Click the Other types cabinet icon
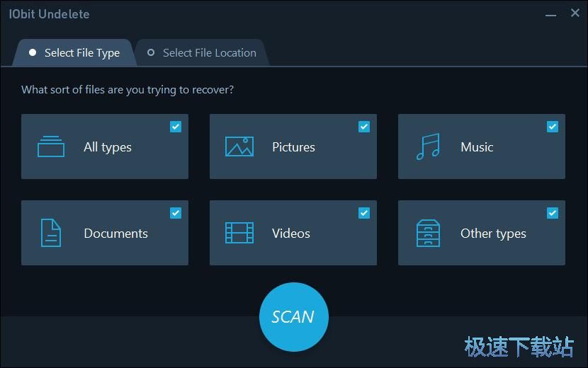 click(428, 233)
